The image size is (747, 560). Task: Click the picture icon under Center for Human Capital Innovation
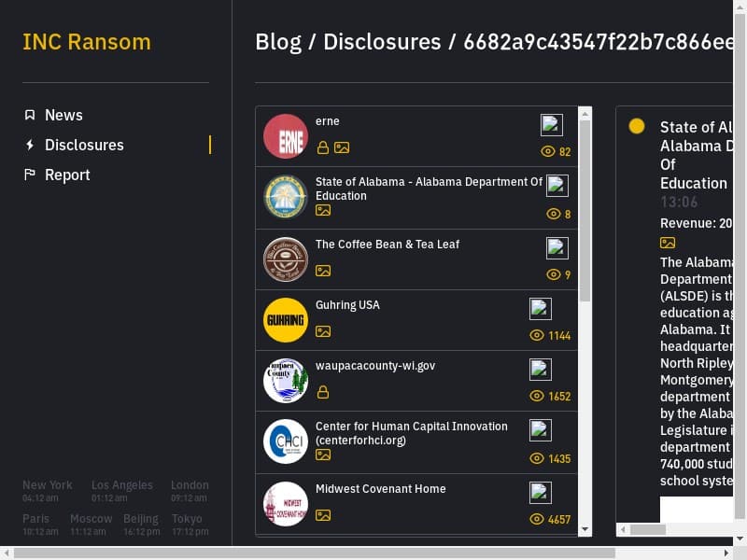323,455
